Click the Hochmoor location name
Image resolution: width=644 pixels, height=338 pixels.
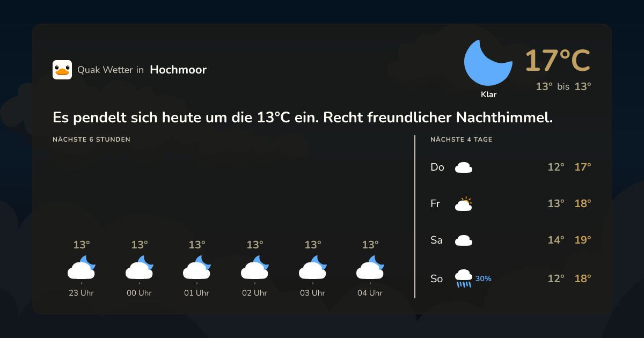178,70
